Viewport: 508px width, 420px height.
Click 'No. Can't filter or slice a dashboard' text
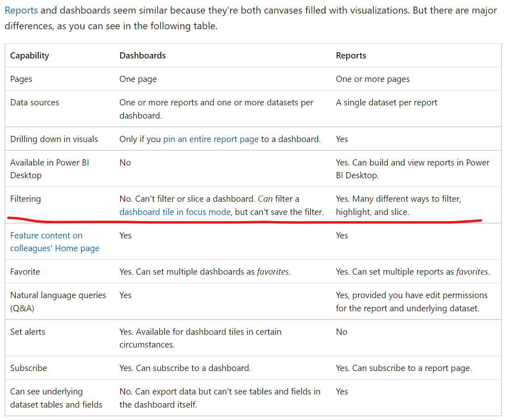(x=187, y=199)
